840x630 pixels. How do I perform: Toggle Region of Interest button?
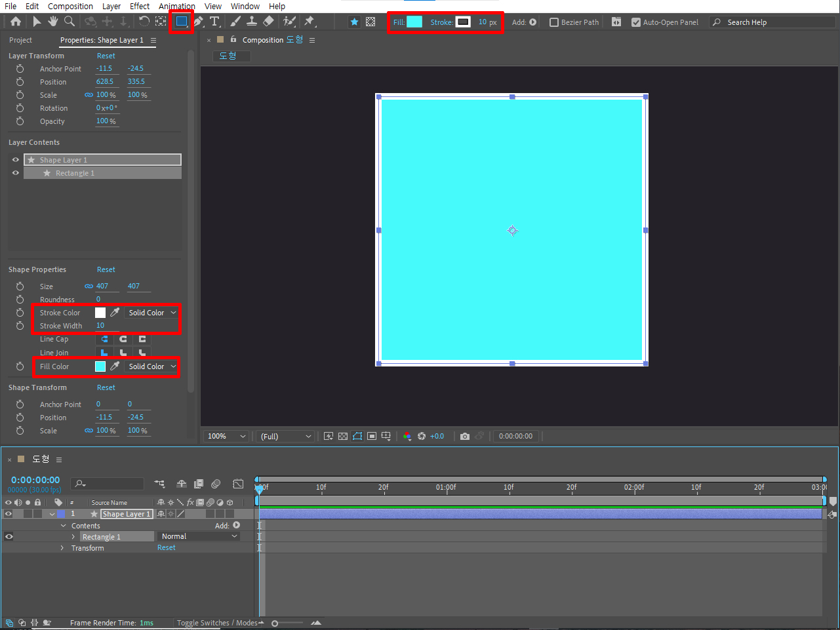click(372, 436)
